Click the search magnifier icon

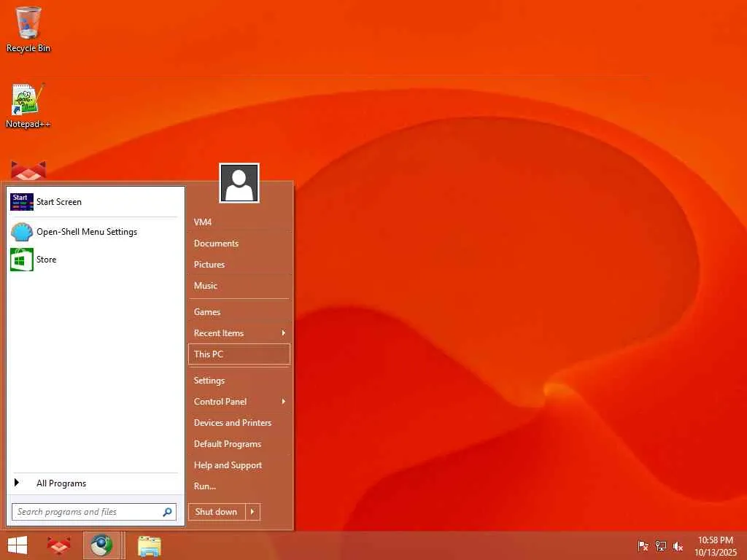click(x=167, y=512)
